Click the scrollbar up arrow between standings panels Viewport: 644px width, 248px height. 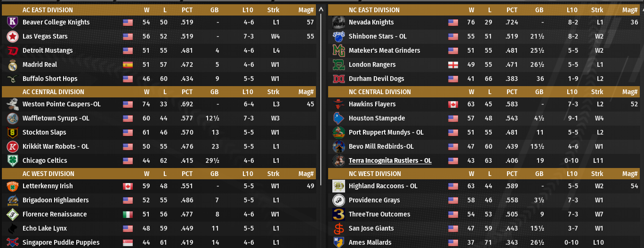(321, 9)
